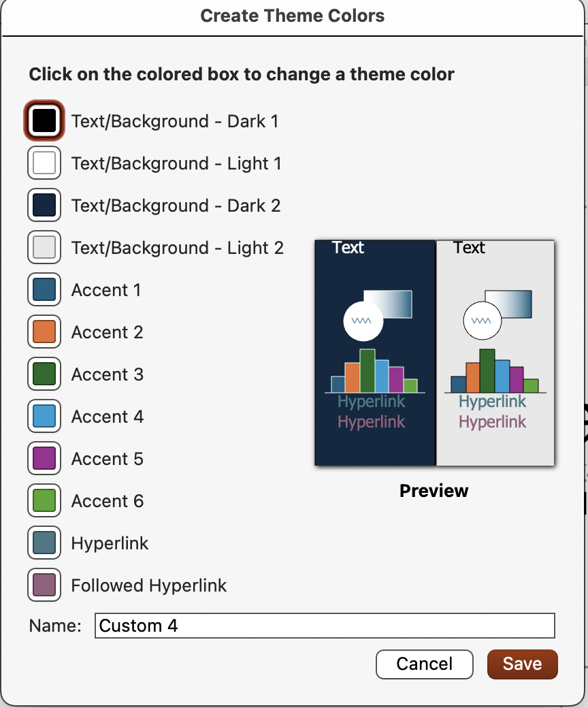Select the purple Accent 5 swatch
Image resolution: width=588 pixels, height=708 pixels.
44,458
